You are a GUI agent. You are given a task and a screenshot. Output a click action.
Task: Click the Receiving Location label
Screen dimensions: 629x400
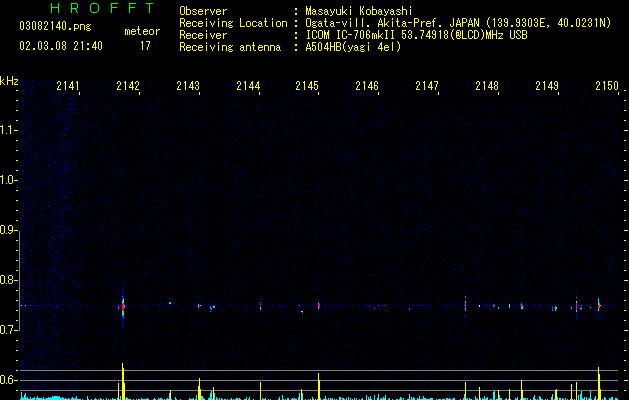click(x=233, y=23)
